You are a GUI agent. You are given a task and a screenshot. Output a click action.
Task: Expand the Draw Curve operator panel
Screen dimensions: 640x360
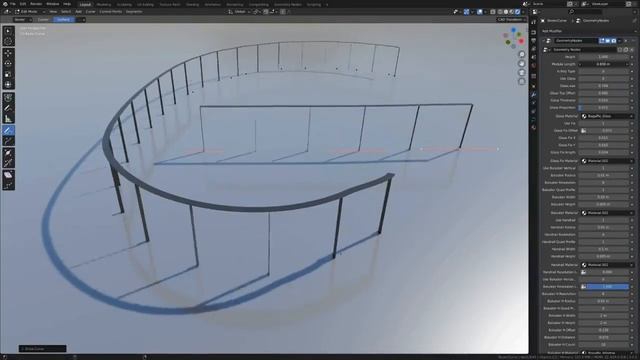(x=42, y=349)
